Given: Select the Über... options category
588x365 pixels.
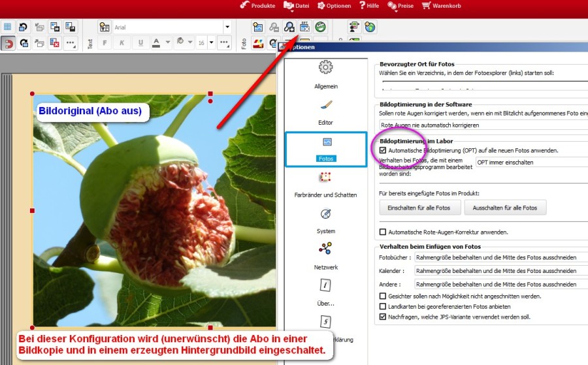Looking at the screenshot, I should [x=326, y=293].
